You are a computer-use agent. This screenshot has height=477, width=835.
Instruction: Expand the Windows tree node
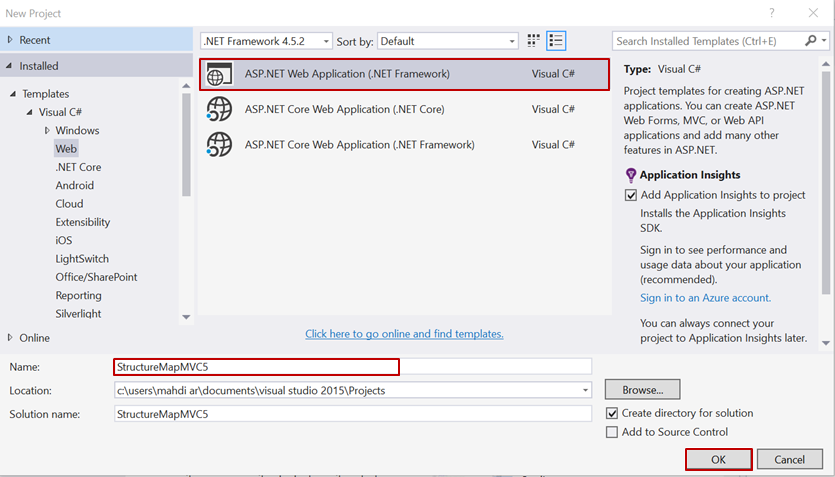tap(47, 130)
